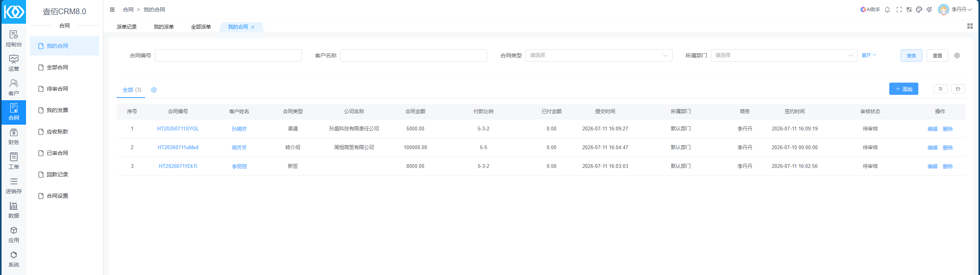Screen dimensions: 980x275
Task: Click the 重置 button
Action: [x=938, y=55]
